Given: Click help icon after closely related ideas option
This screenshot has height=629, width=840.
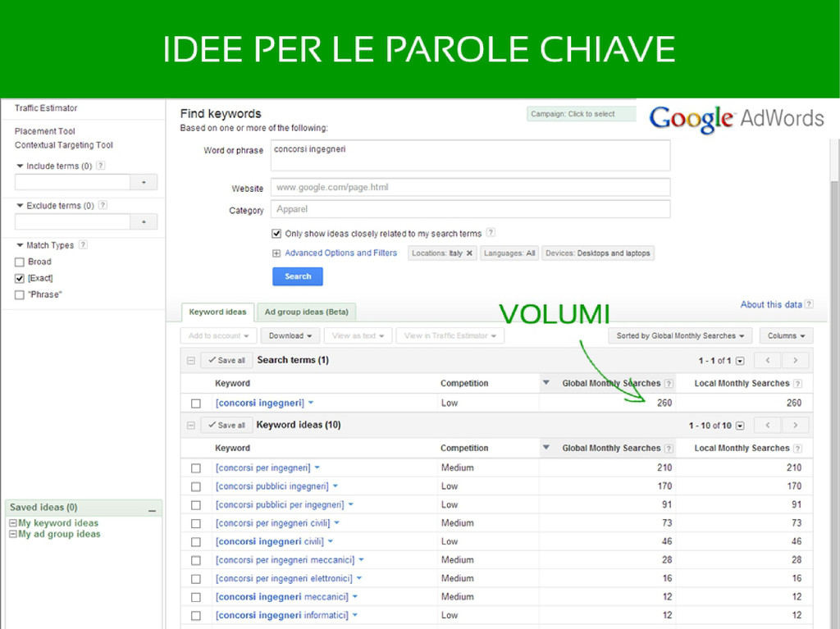Looking at the screenshot, I should pos(491,233).
